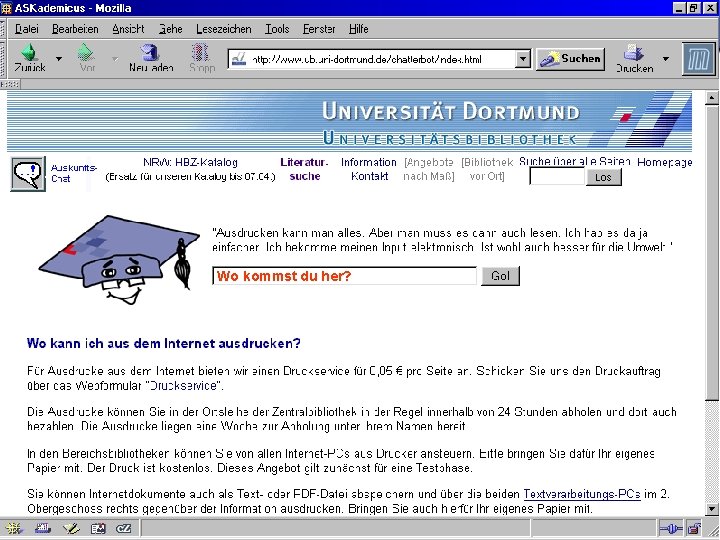Image resolution: width=720 pixels, height=540 pixels.
Task: Click the security lock icon
Action: point(694,529)
